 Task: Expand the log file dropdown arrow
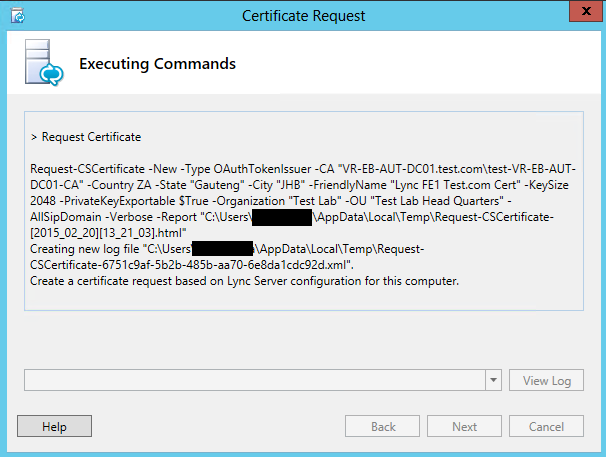pyautogui.click(x=493, y=380)
